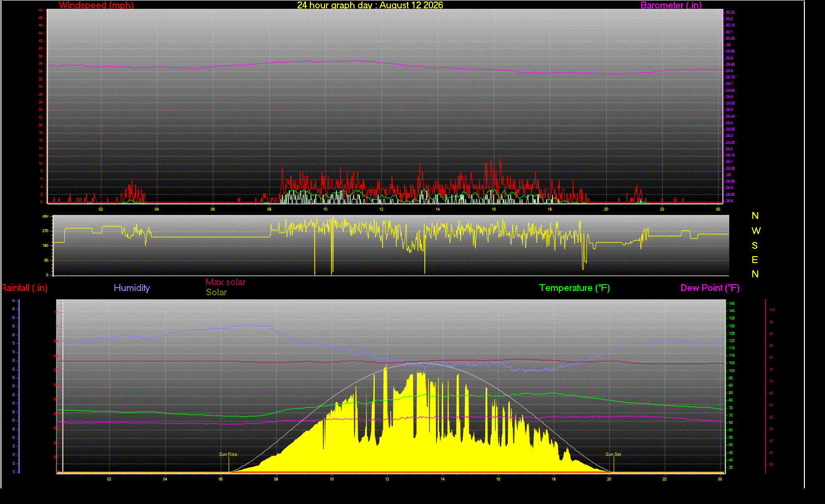Click hour 16 on the wind graph axis
Screen dimensions: 825x504
[494, 209]
